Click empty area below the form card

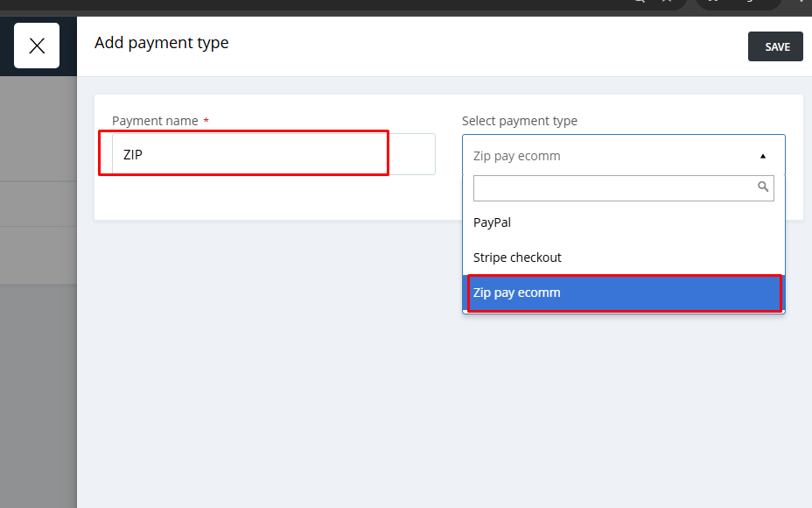(437, 394)
